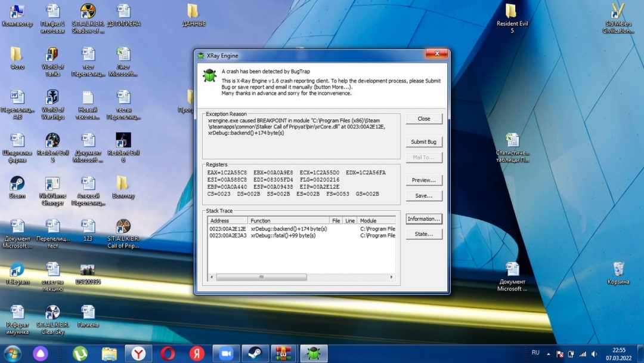Select the document named 123
Image resolution: width=644 pixels, height=363 pixels.
[88, 230]
